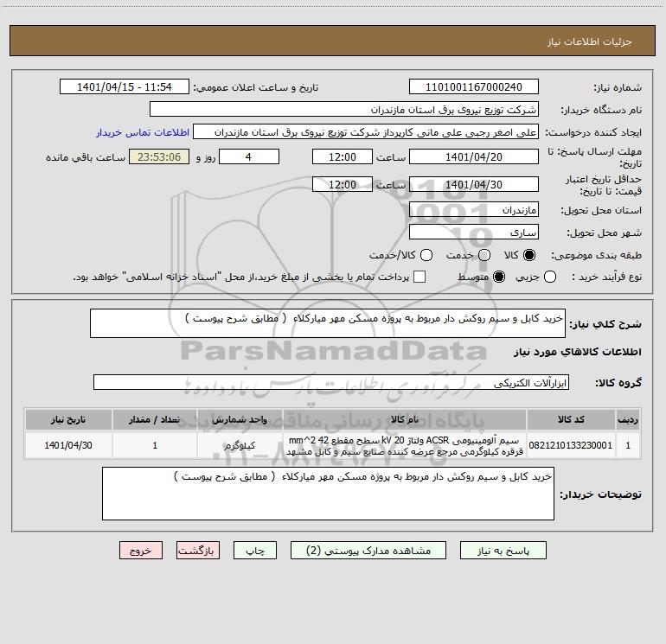The width and height of the screenshot is (666, 644).
Task: Click the توضیحات خریدار text area
Action: click(x=328, y=494)
